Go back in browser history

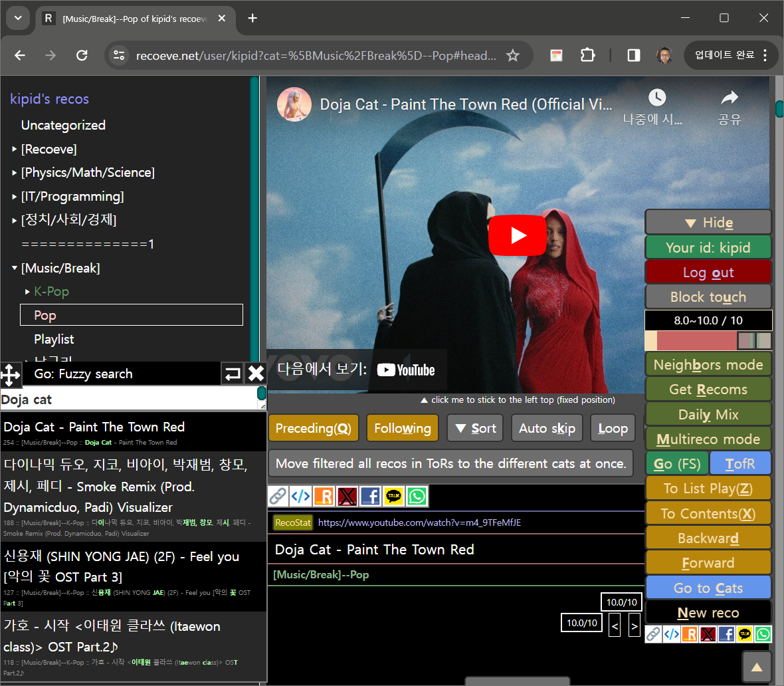tap(20, 55)
